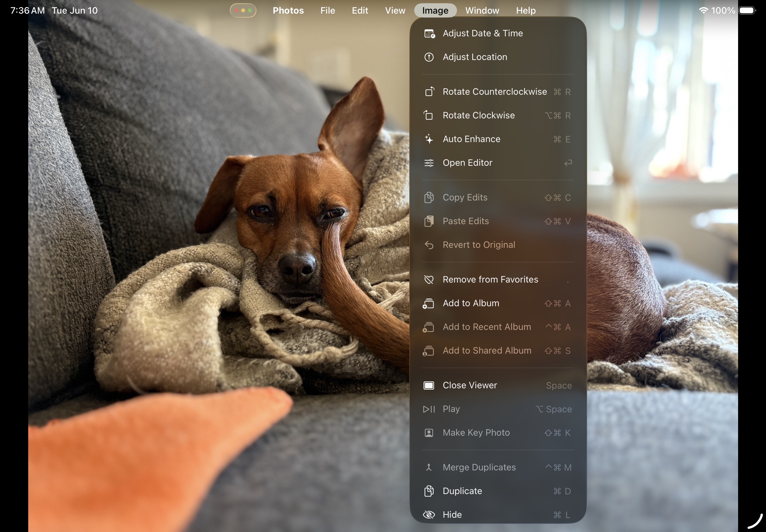Close the highlighted Image menu

point(435,11)
